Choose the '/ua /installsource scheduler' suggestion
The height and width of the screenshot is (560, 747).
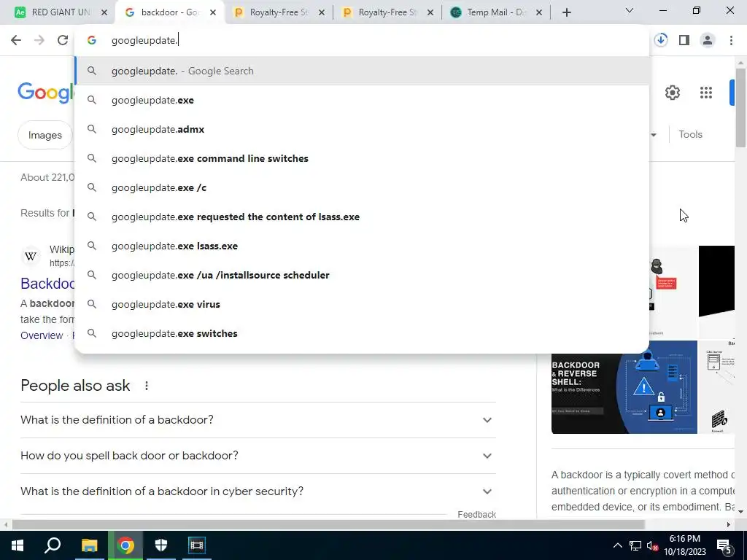tap(362, 275)
